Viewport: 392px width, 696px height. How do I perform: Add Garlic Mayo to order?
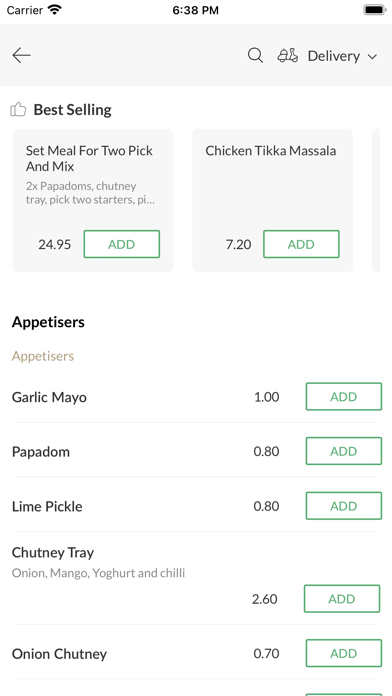tap(344, 396)
